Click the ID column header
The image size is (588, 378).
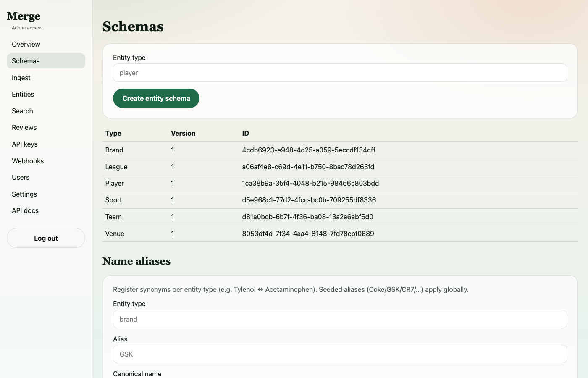point(246,133)
